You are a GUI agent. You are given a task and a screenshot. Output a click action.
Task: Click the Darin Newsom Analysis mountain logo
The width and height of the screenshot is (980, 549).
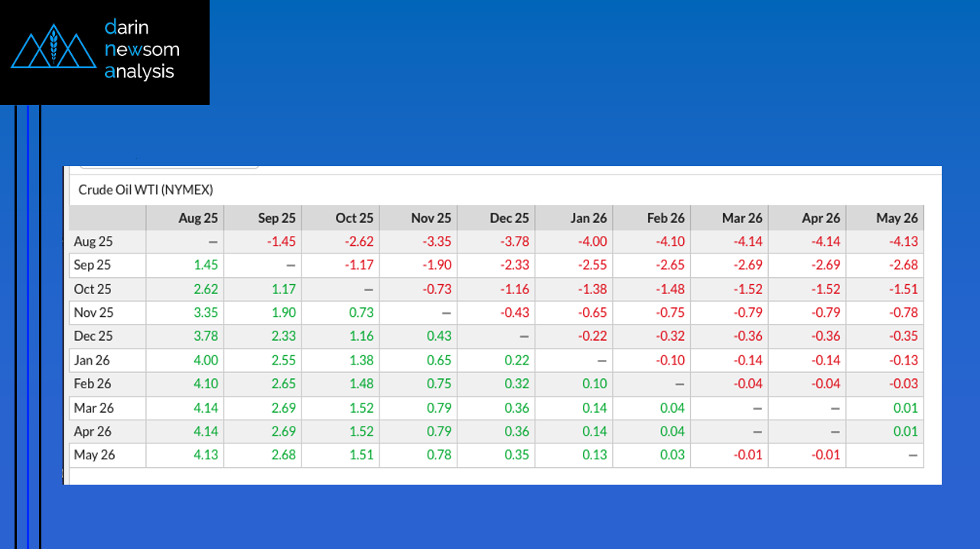53,47
